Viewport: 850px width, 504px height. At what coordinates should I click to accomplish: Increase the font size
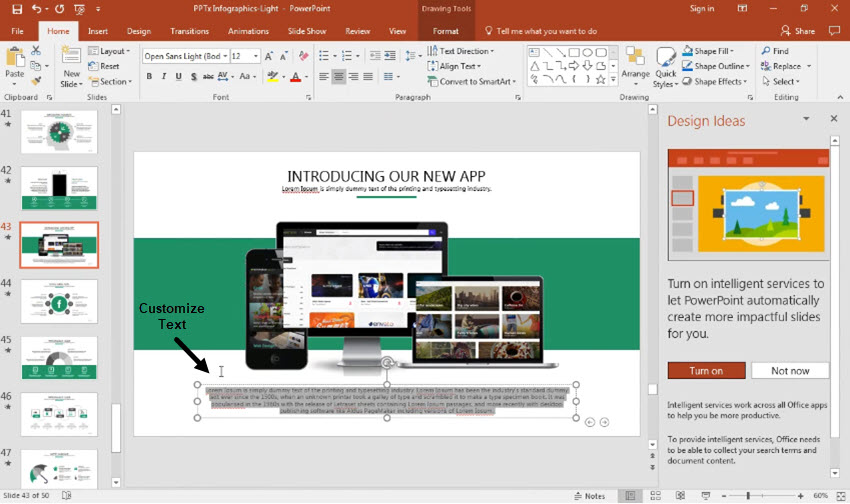tap(269, 56)
